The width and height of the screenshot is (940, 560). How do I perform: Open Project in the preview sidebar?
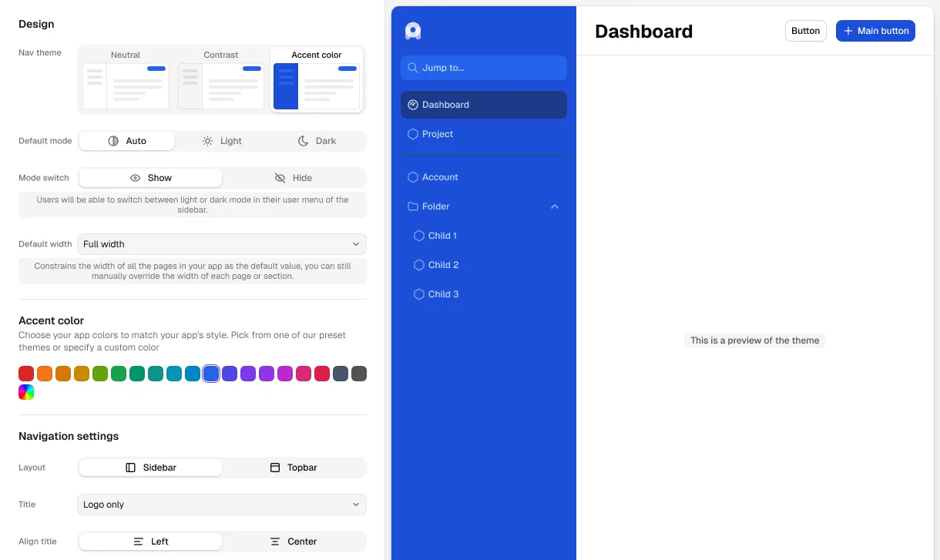pos(484,134)
